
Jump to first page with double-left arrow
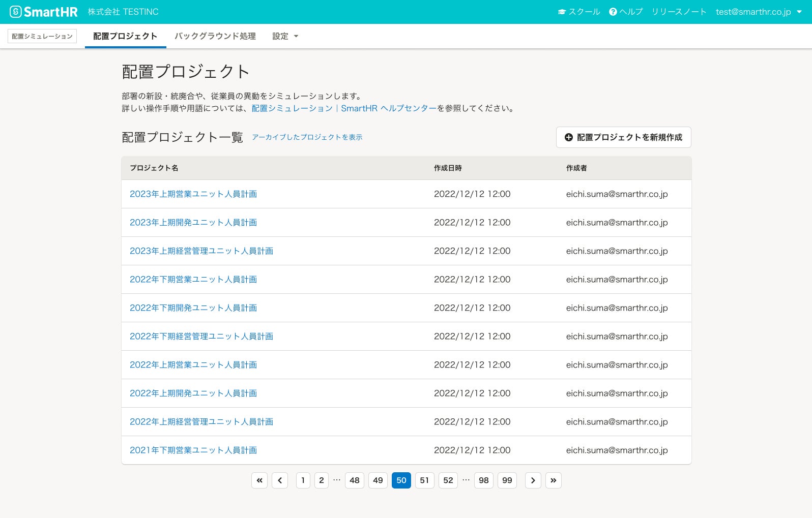(259, 480)
